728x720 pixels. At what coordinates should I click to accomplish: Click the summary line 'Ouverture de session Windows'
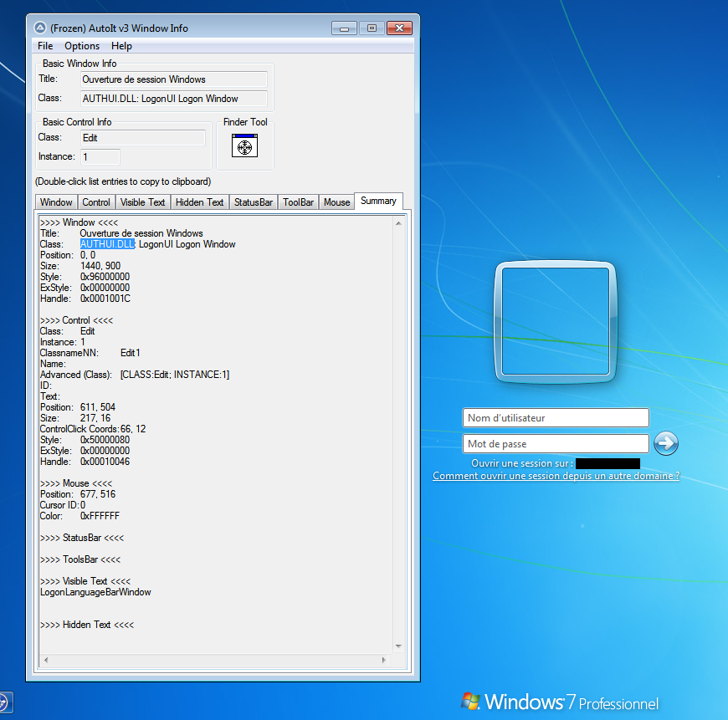141,232
